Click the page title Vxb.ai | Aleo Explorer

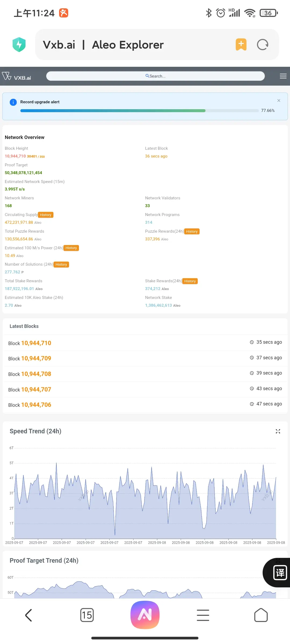tap(103, 45)
